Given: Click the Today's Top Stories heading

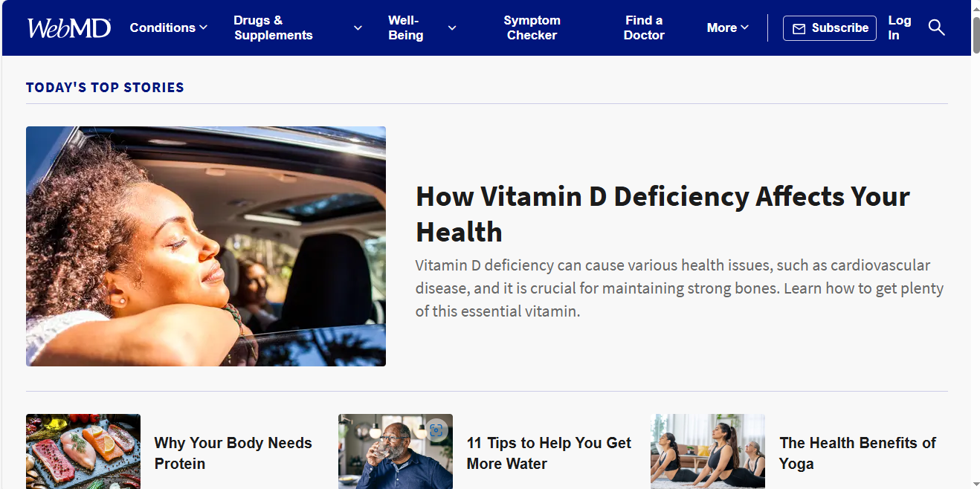Looking at the screenshot, I should pyautogui.click(x=105, y=88).
